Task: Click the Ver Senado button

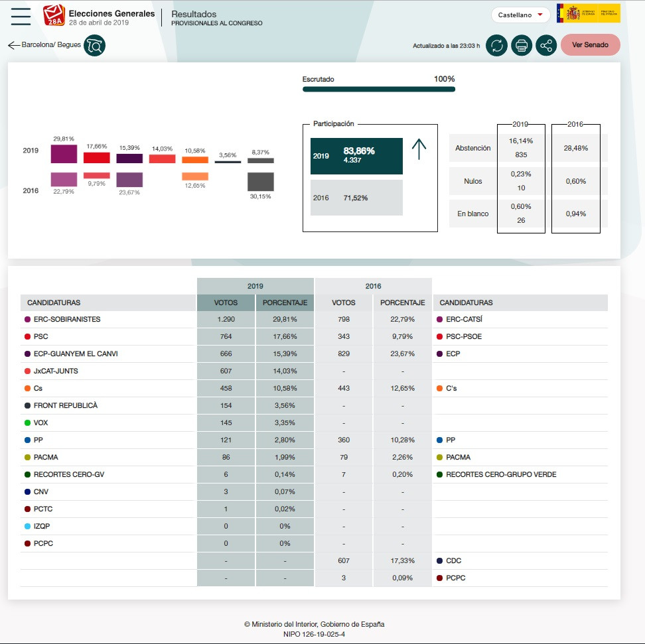Action: (590, 45)
